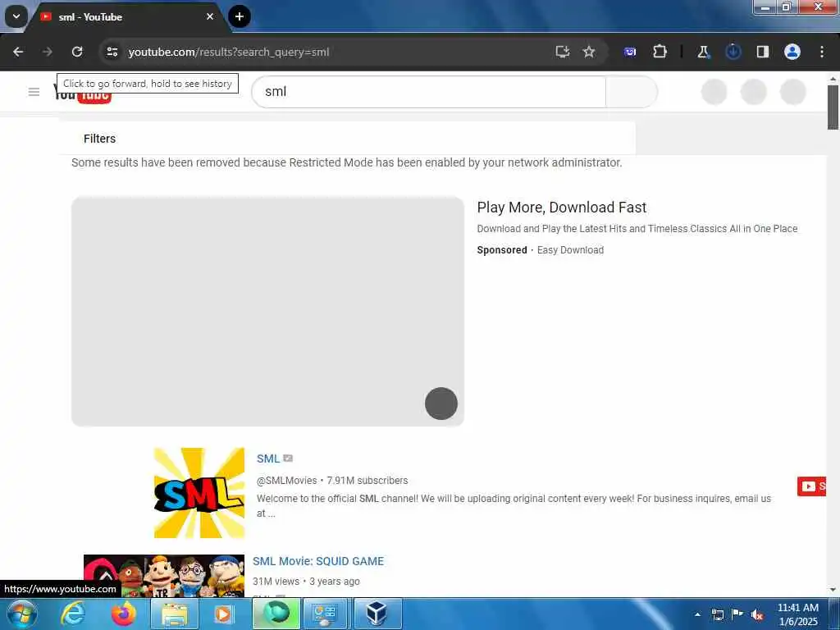Open the SML channel link
This screenshot has width=840, height=630.
268,459
